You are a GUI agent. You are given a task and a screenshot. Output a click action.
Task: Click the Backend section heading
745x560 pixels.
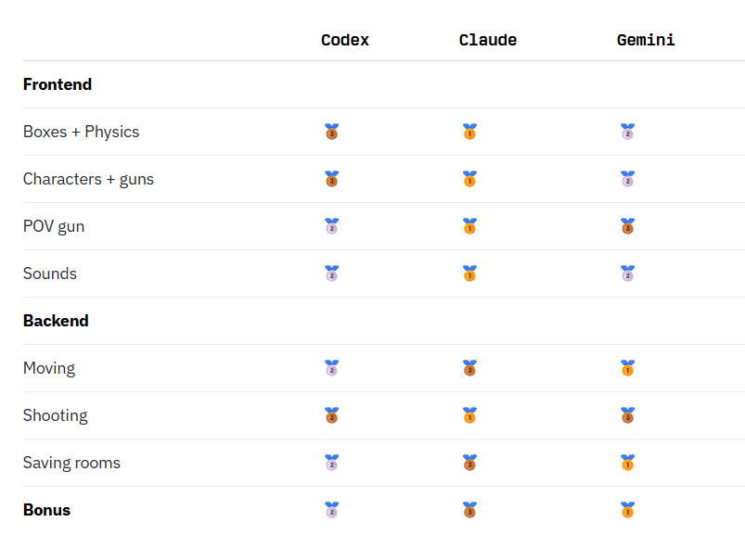[56, 321]
